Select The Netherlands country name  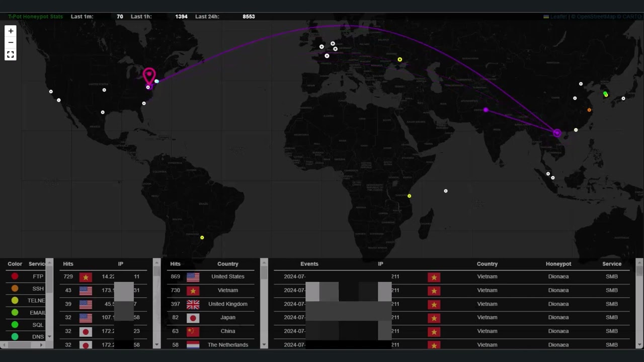(228, 345)
